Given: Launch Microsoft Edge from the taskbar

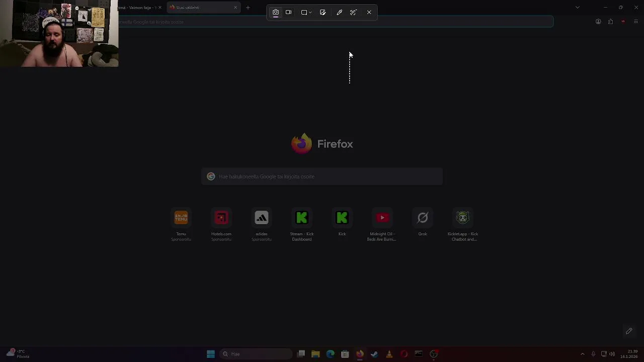Looking at the screenshot, I should coord(330,354).
